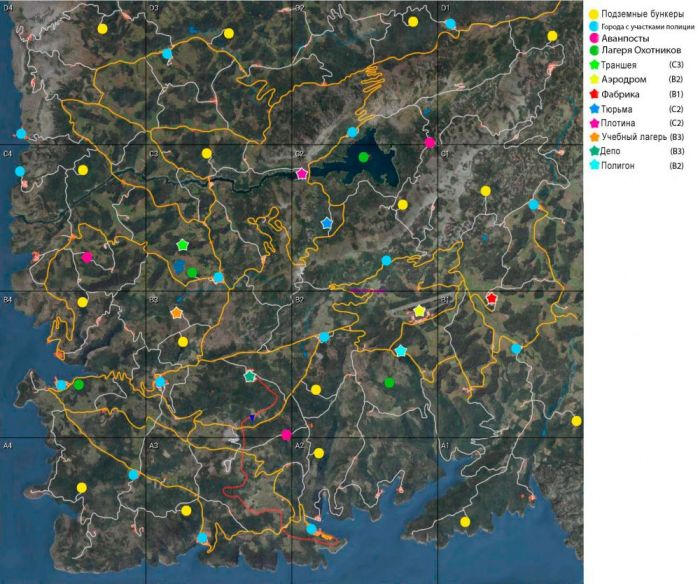Click the yellow Аэродром star on the map
Screen dimensions: 700x584
tap(420, 312)
